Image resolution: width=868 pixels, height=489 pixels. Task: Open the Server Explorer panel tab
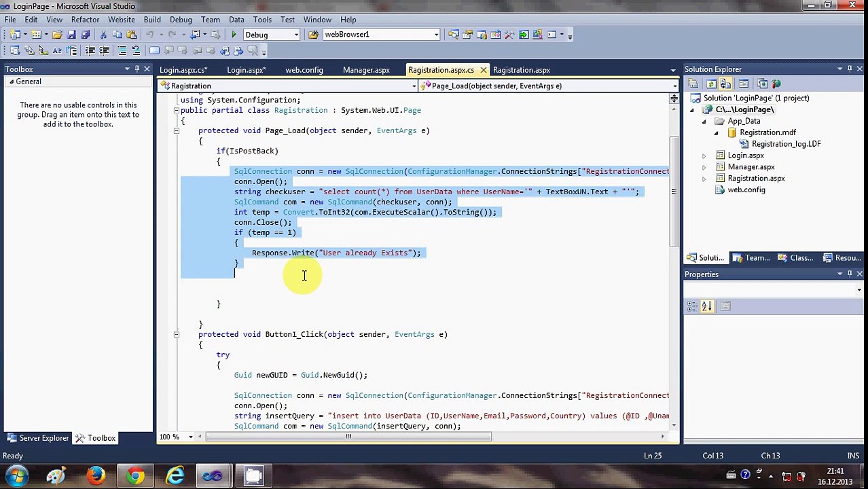38,438
